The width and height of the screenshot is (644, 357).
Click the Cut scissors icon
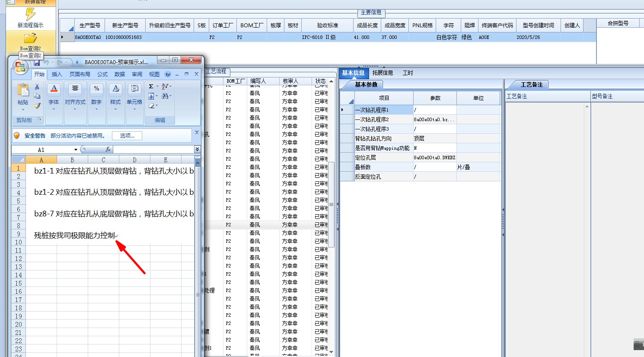point(37,87)
